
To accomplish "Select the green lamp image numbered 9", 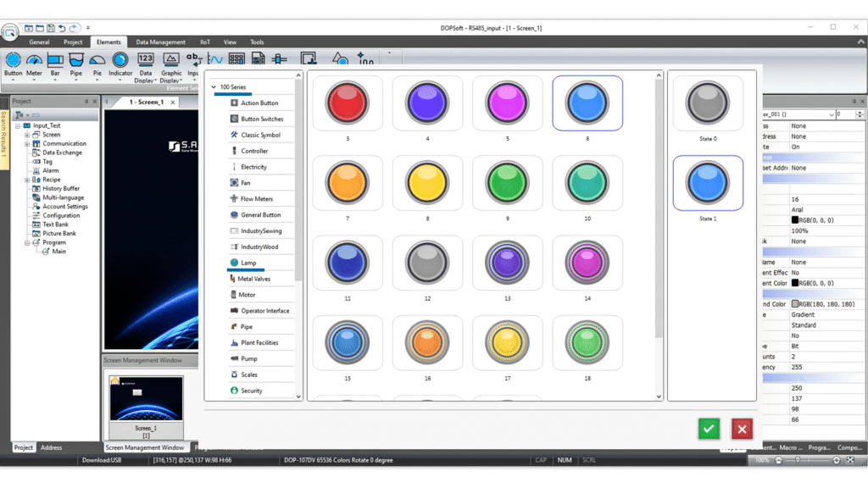I will point(507,183).
